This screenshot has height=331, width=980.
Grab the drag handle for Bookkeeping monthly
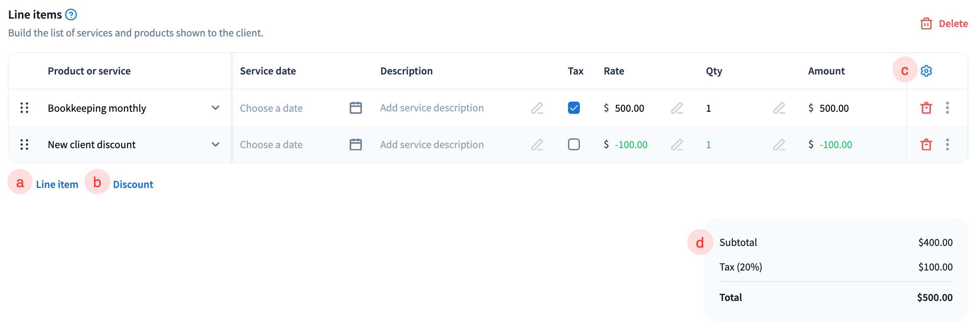(25, 108)
